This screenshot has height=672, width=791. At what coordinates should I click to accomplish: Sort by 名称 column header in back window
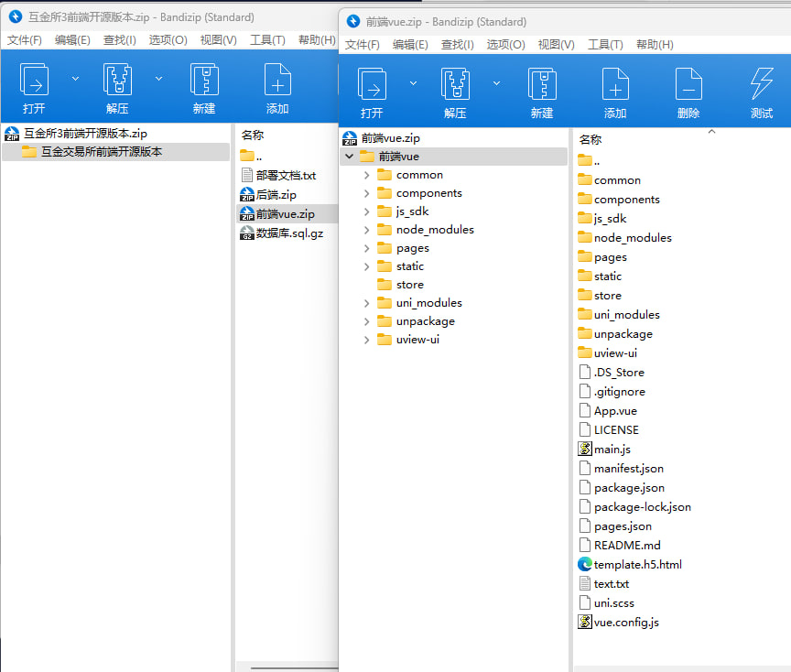253,135
